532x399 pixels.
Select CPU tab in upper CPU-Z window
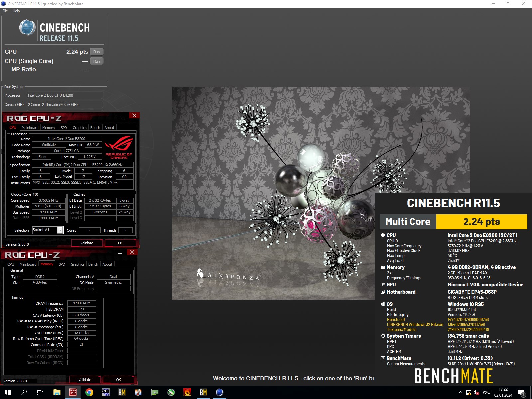[x=13, y=127]
